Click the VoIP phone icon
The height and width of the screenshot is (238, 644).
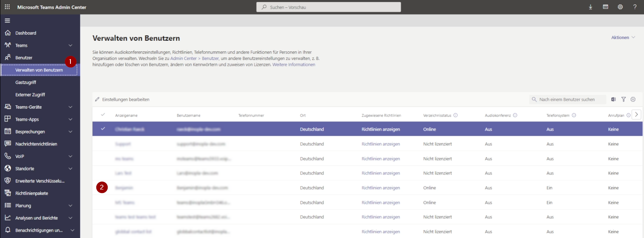8,156
